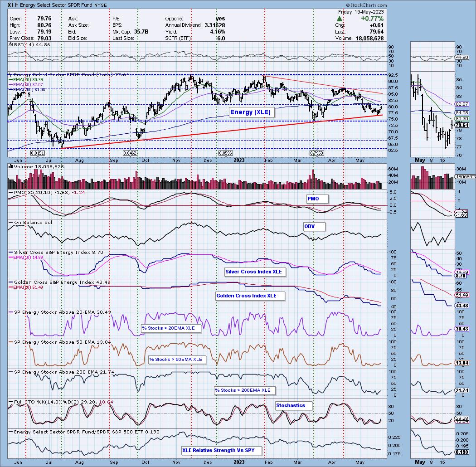Click the volume bars icon beside the Volume panel label
Image resolution: width=476 pixels, height=467 pixels.
pyautogui.click(x=10, y=166)
